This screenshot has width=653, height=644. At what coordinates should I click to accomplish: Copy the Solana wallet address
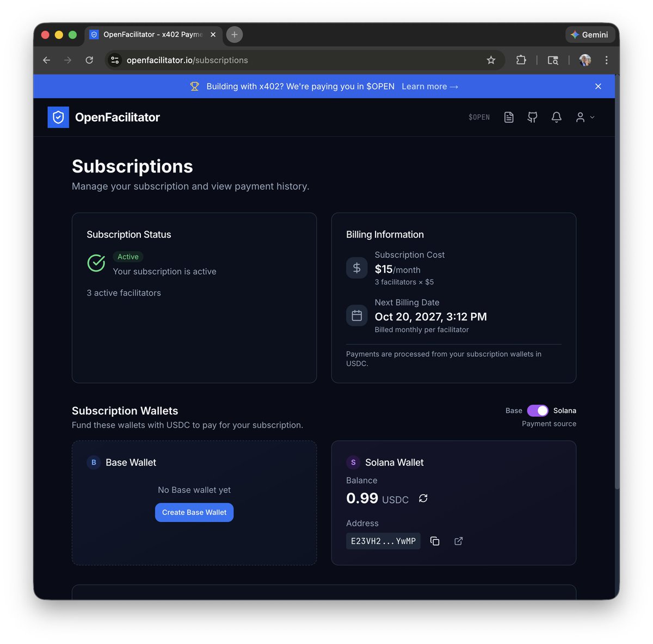435,541
